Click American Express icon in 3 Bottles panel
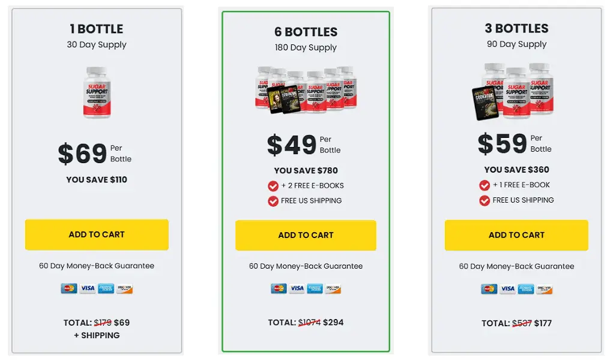The width and height of the screenshot is (610, 364). 526,289
